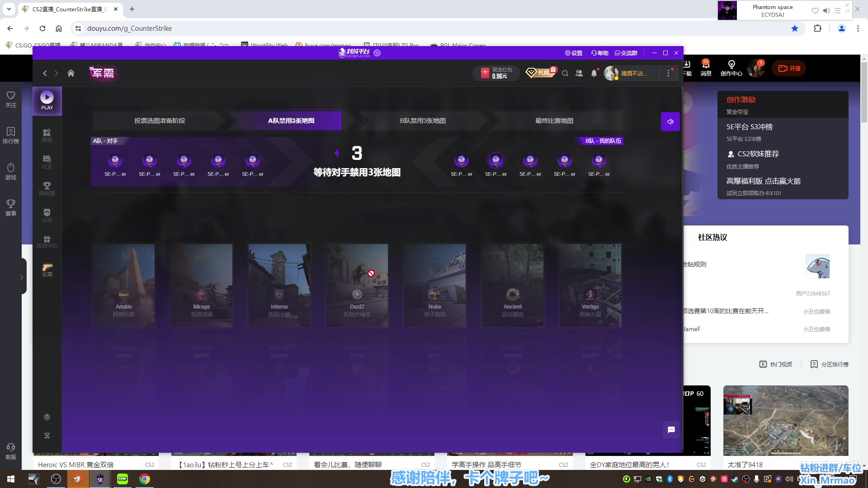
Task: Open the 现金红包 cash red packet
Action: (x=496, y=73)
